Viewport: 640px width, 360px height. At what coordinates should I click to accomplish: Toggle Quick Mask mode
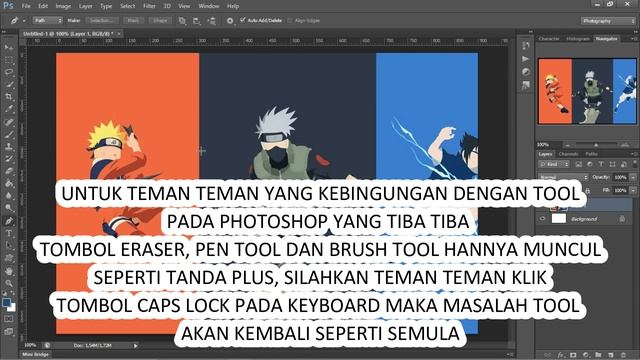(x=9, y=319)
